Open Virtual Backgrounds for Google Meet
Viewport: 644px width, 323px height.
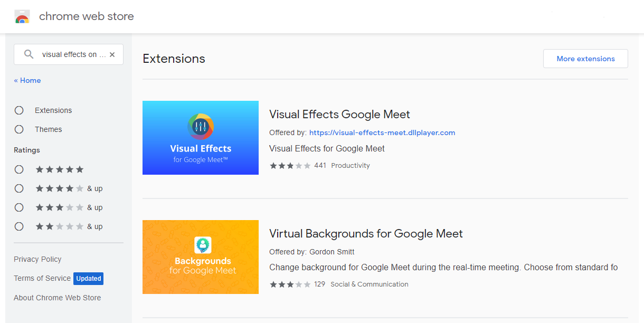[366, 233]
